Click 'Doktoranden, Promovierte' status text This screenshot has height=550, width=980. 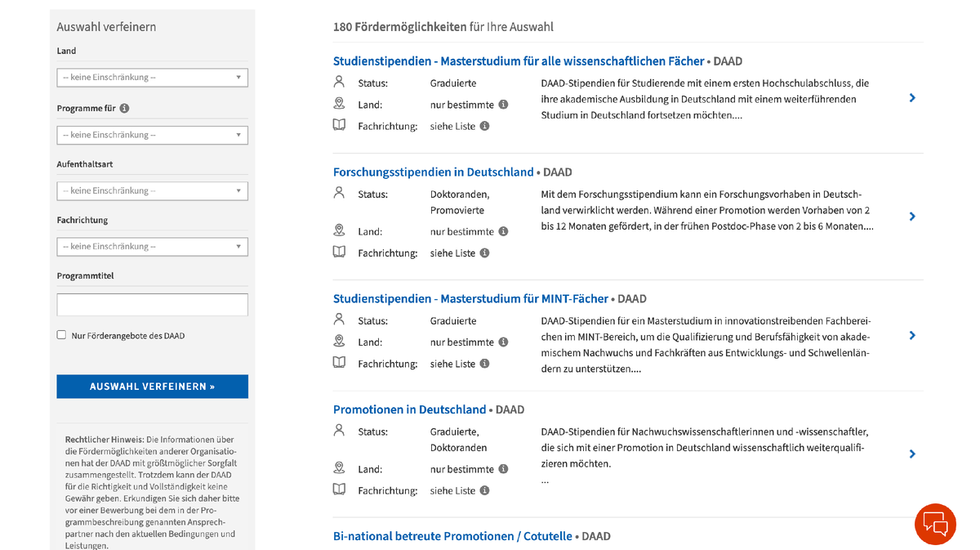tap(460, 202)
